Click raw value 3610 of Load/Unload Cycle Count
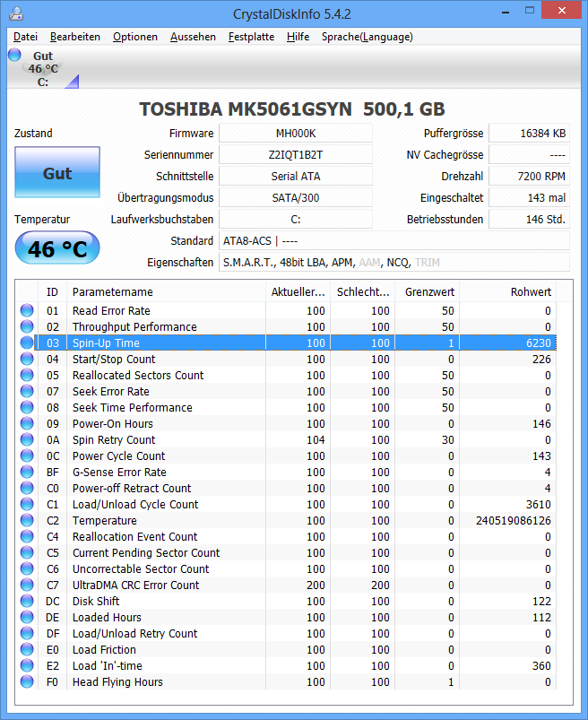The width and height of the screenshot is (588, 720). pos(539,505)
